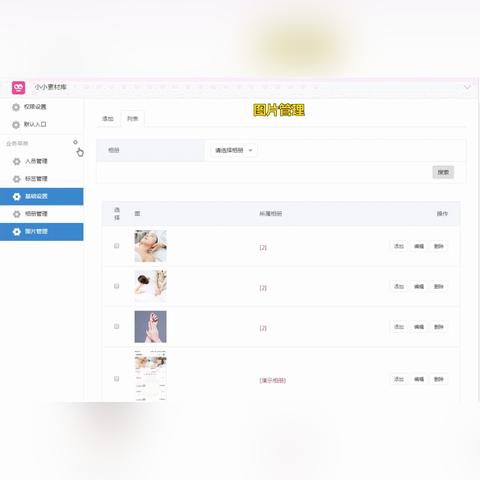
Task: Click the [2] album link beside hands photo
Action: pyautogui.click(x=263, y=328)
